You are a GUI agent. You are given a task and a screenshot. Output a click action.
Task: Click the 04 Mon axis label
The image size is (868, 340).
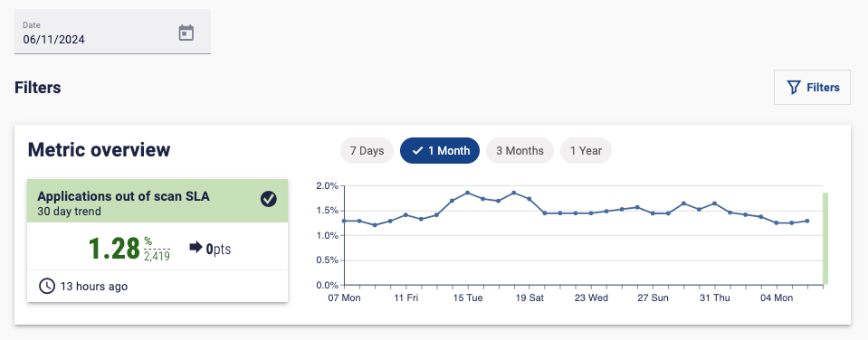pyautogui.click(x=777, y=298)
